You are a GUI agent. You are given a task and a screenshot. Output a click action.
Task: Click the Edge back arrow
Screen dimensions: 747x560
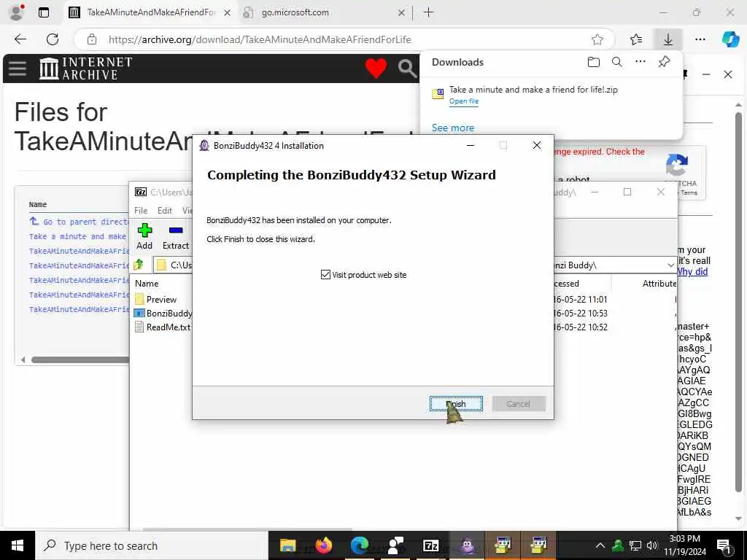[20, 39]
